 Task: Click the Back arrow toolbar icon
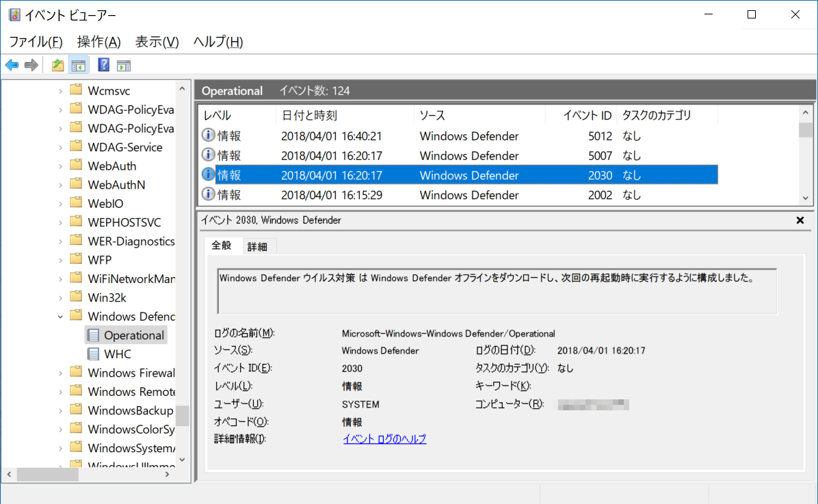coord(12,65)
